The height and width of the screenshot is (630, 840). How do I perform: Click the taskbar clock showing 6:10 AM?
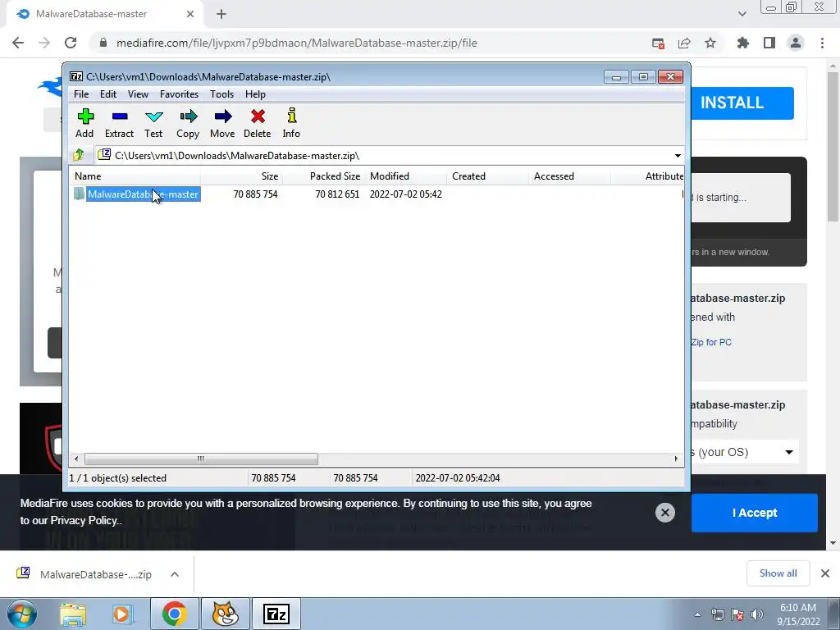click(x=798, y=614)
